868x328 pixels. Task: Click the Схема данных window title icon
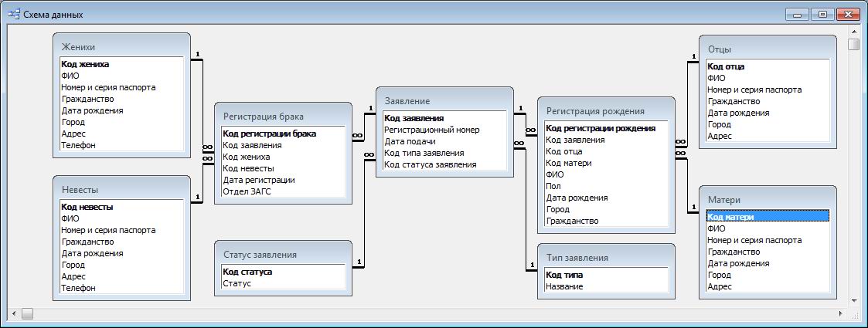14,14
